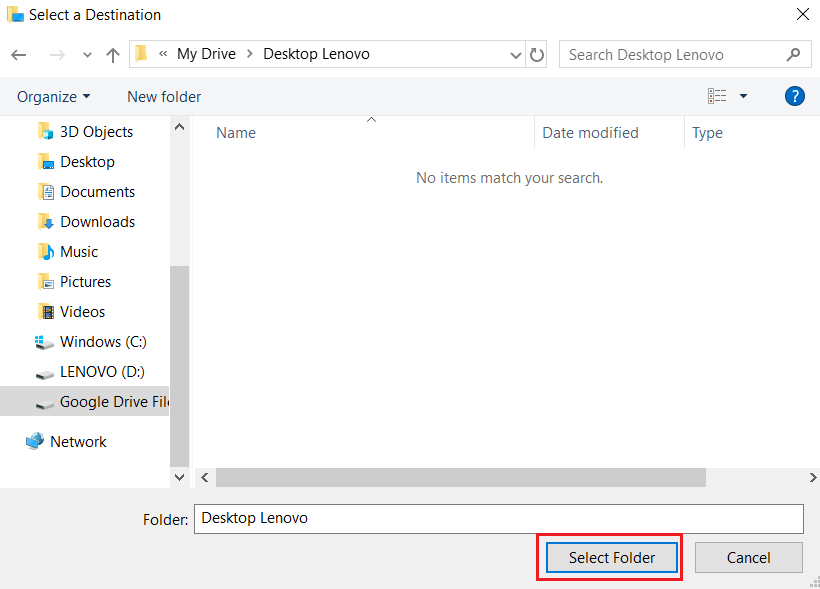Click the horizontal scrollbar left arrow

(204, 477)
